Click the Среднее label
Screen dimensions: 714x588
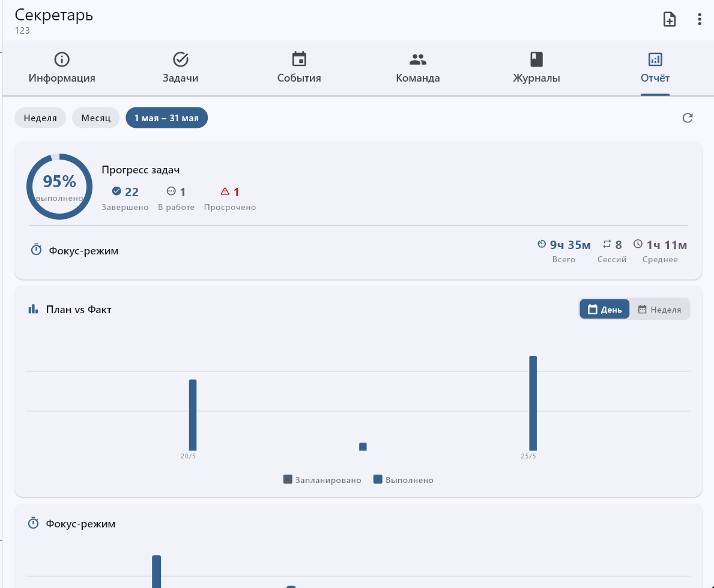(x=661, y=259)
